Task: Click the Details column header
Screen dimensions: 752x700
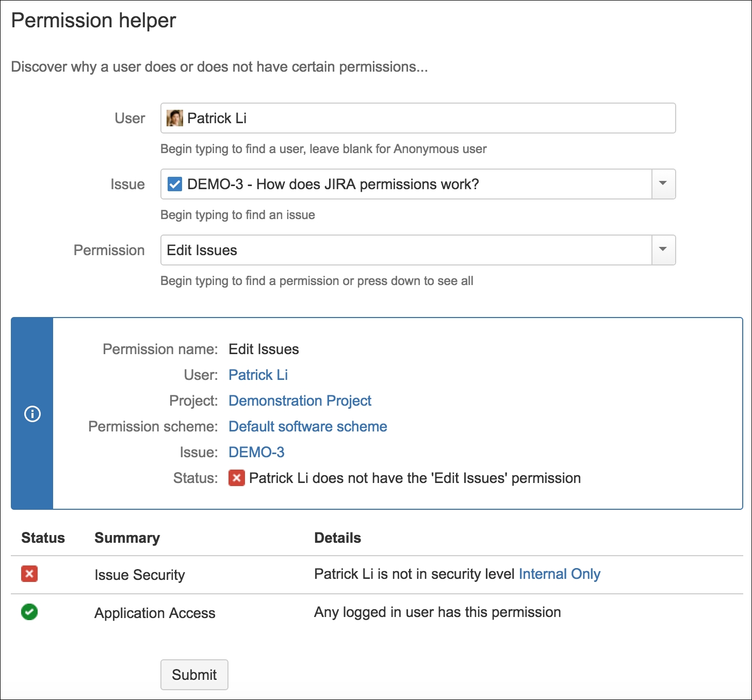Action: 338,538
